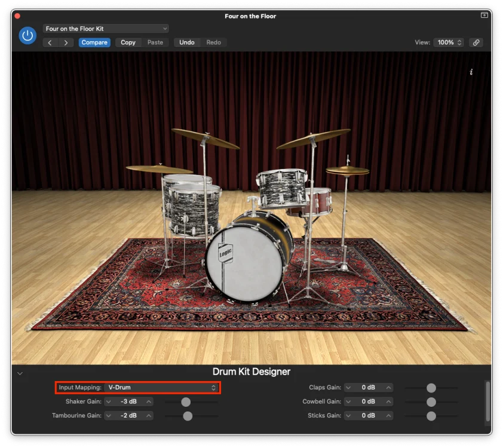This screenshot has width=503, height=448.
Task: Increase Sticks Gain with up arrow
Action: click(x=388, y=416)
